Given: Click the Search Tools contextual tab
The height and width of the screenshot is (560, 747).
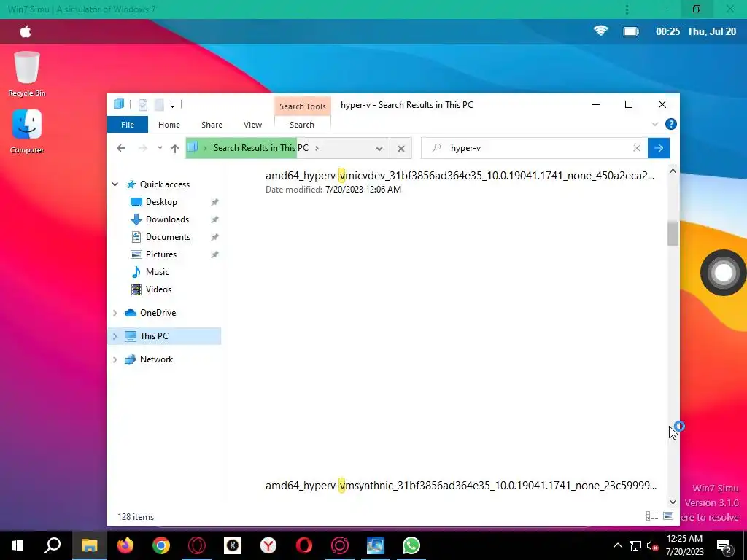Looking at the screenshot, I should point(303,106).
